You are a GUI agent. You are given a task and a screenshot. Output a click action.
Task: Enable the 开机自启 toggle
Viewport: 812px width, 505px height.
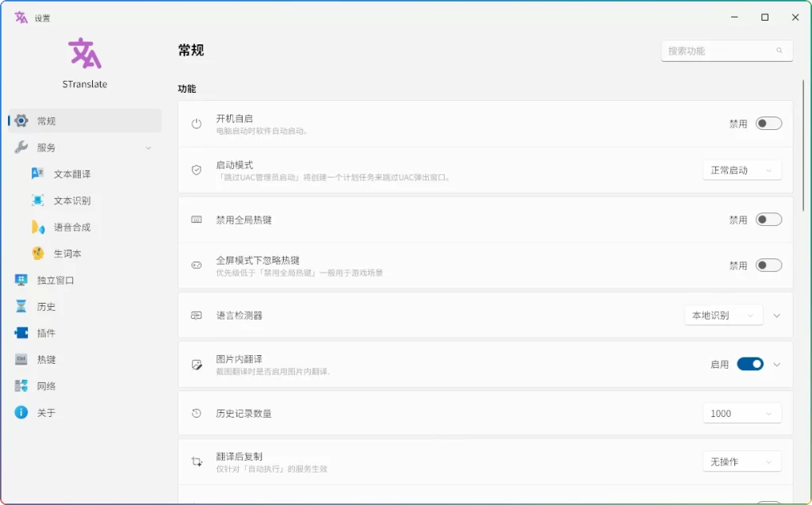click(x=767, y=123)
